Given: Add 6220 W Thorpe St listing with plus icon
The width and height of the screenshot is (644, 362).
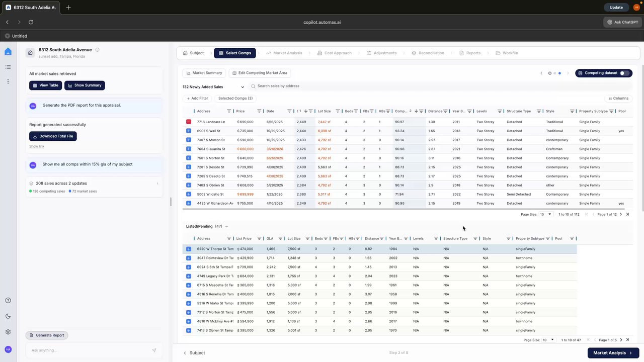Looking at the screenshot, I should [x=189, y=249].
